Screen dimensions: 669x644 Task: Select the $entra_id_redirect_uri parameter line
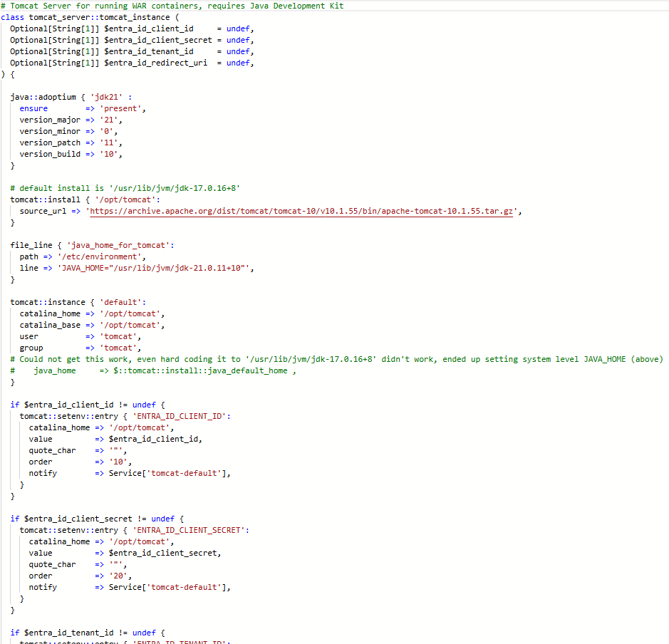click(x=132, y=63)
